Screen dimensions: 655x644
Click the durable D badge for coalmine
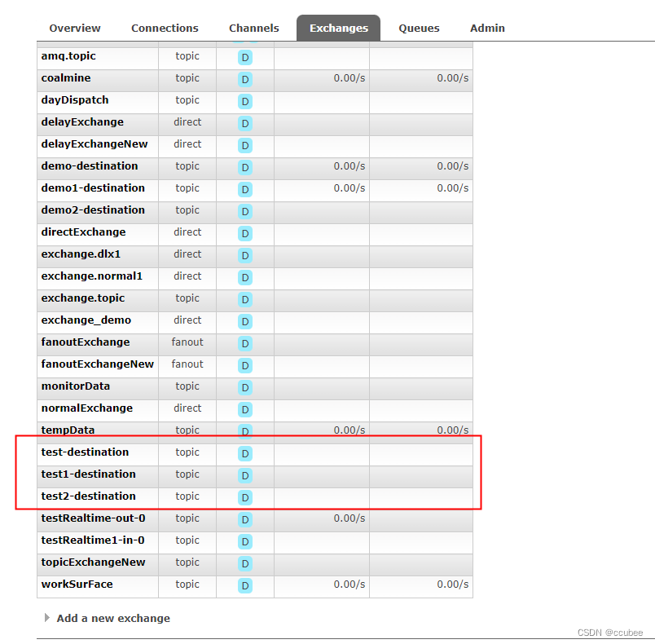coord(245,79)
